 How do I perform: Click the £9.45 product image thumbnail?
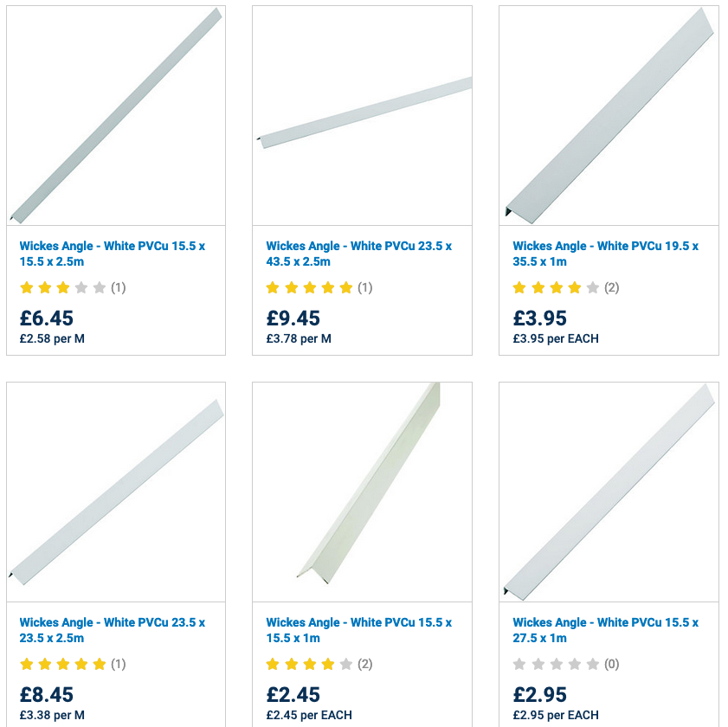tap(363, 115)
